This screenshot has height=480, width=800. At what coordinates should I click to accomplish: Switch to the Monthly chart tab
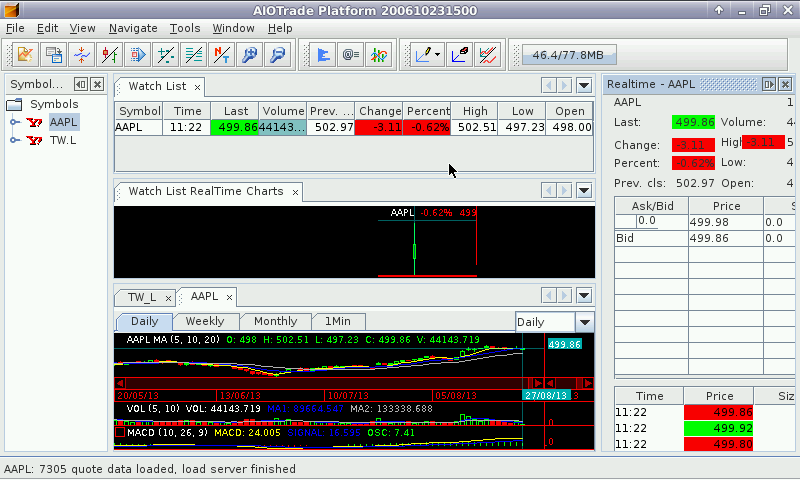(x=276, y=321)
